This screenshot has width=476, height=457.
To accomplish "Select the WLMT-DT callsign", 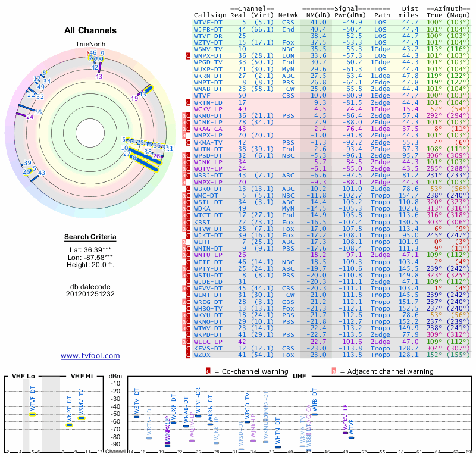I will tap(208, 295).
